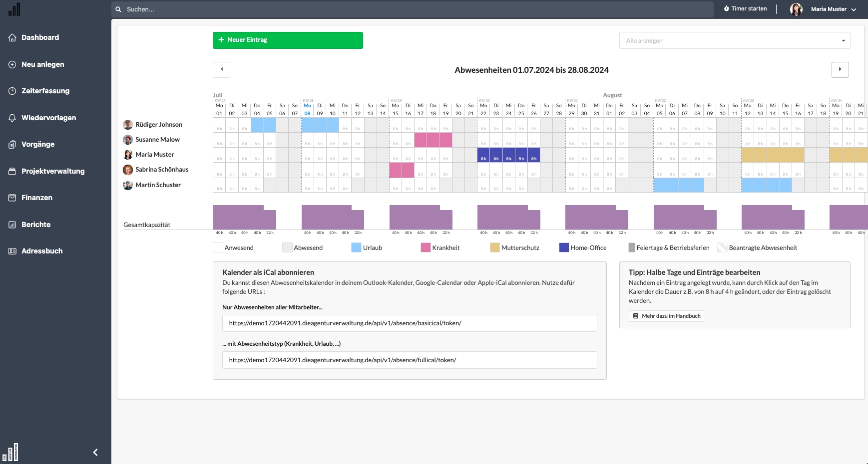868x464 pixels.
Task: Click the Finanzen sidebar icon
Action: [12, 198]
